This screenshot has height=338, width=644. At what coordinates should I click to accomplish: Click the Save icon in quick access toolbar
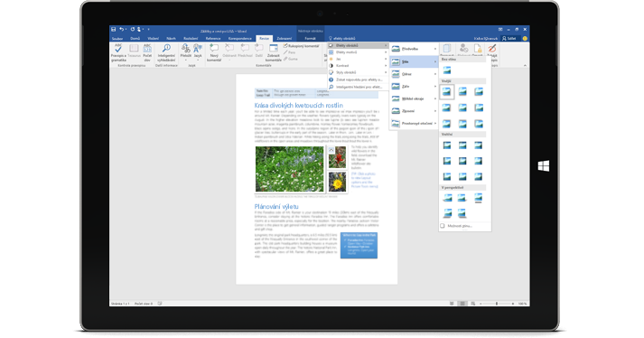point(114,29)
